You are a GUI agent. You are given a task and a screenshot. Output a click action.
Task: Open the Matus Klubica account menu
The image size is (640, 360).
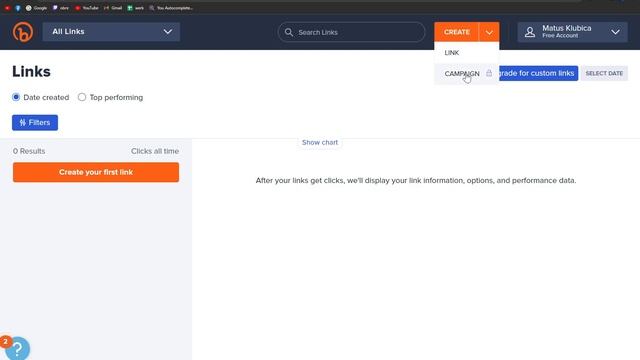(572, 32)
